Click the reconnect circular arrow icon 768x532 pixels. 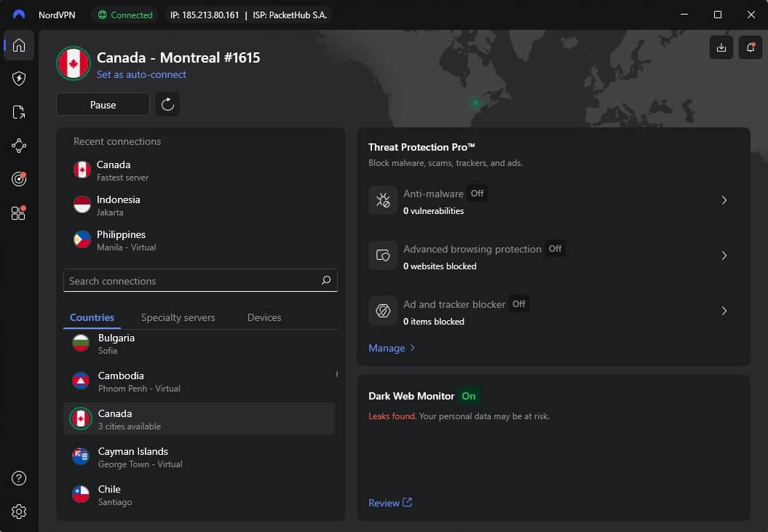click(167, 104)
